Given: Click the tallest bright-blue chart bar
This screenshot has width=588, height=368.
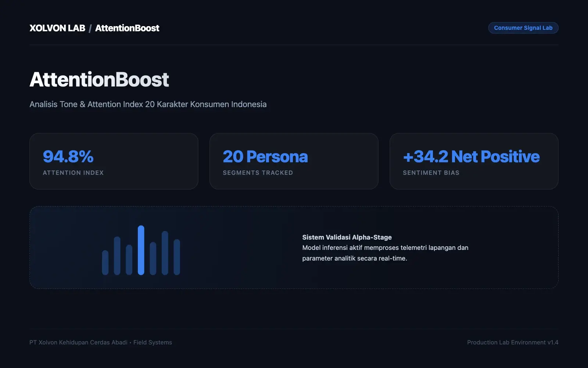Looking at the screenshot, I should pos(141,250).
